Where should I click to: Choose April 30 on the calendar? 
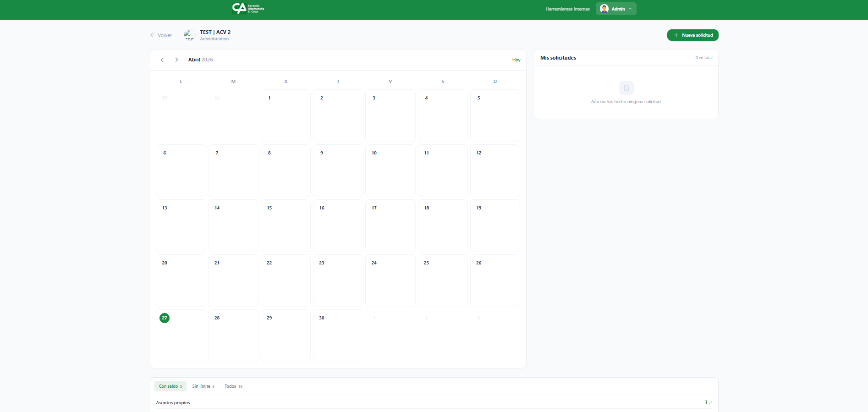[338, 335]
